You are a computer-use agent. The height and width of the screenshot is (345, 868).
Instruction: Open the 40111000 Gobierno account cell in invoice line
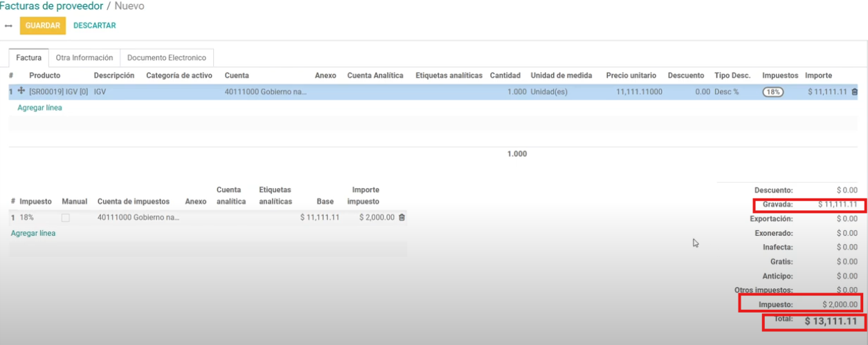tap(265, 91)
